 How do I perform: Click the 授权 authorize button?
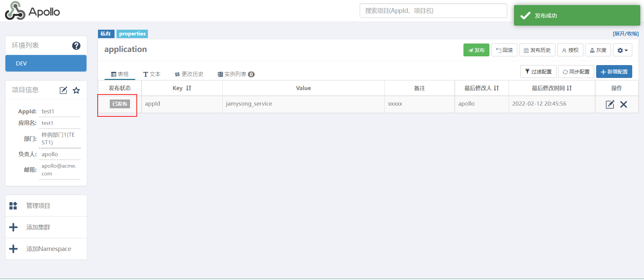point(570,50)
